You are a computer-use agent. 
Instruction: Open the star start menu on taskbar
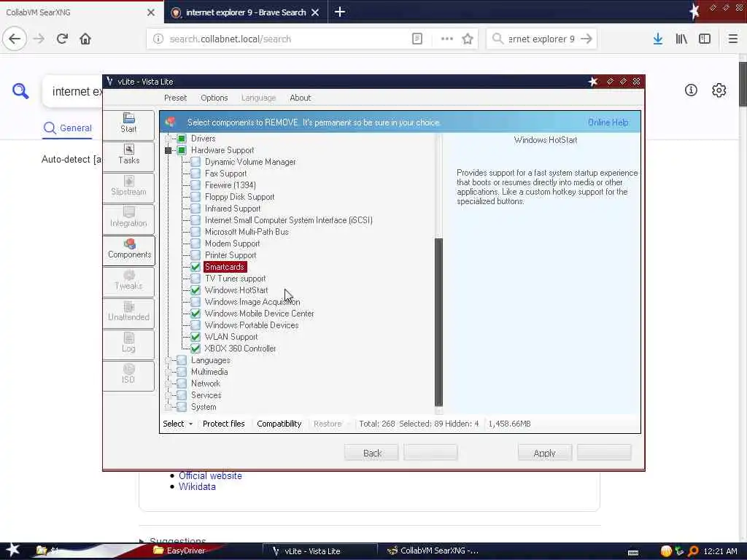13,550
